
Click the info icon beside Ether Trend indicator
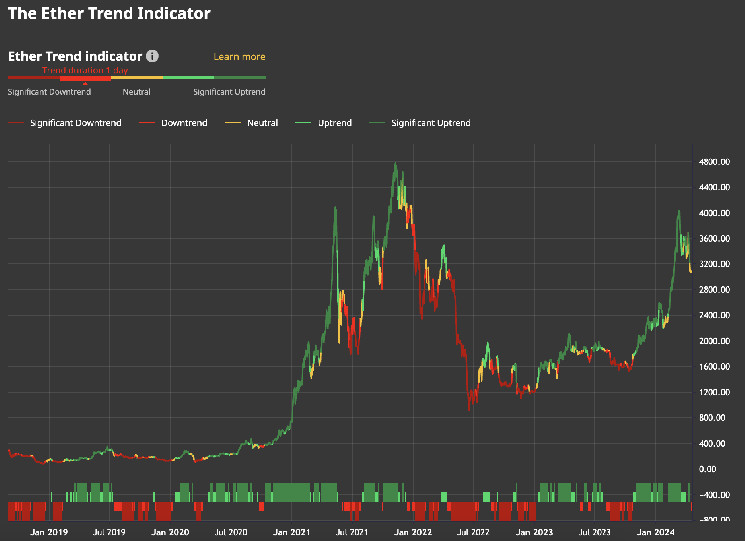[152, 57]
